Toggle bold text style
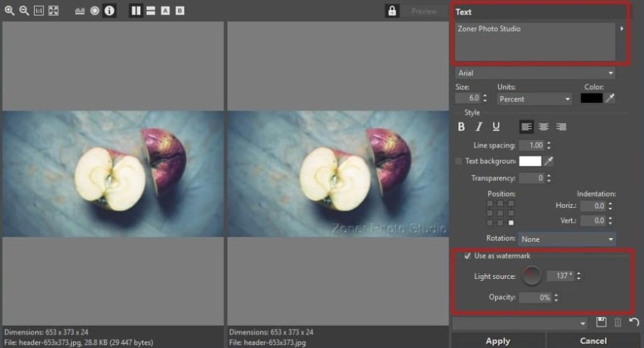Viewport: 644px width, 348px height. pyautogui.click(x=461, y=127)
